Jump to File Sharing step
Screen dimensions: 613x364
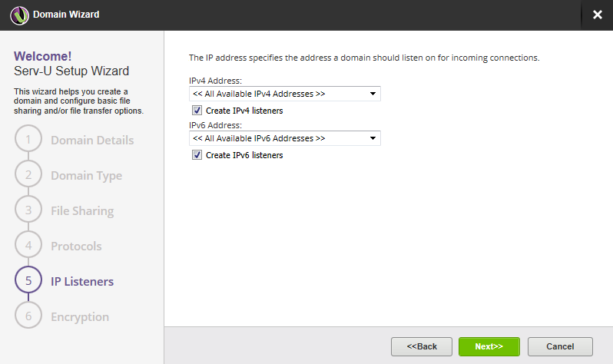pyautogui.click(x=82, y=210)
